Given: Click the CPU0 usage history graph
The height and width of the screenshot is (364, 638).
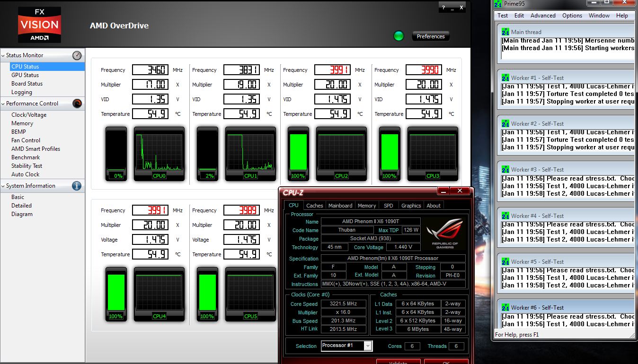Looking at the screenshot, I should tap(159, 154).
